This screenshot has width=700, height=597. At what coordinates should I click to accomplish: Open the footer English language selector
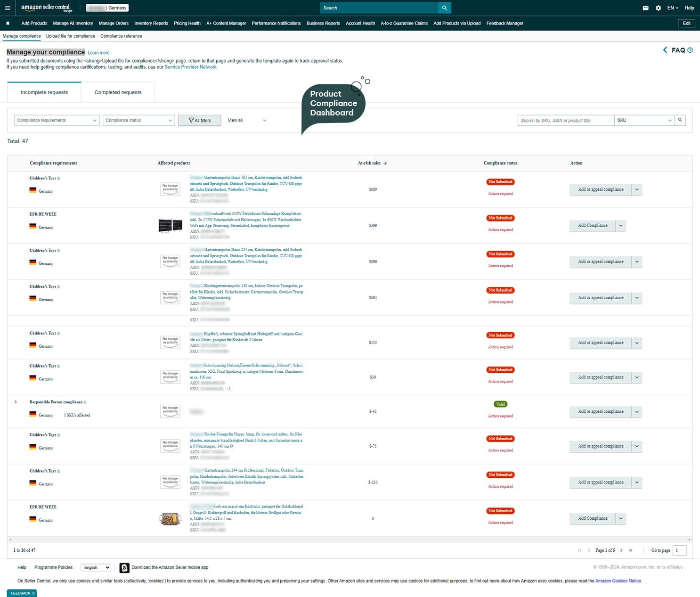tap(96, 567)
